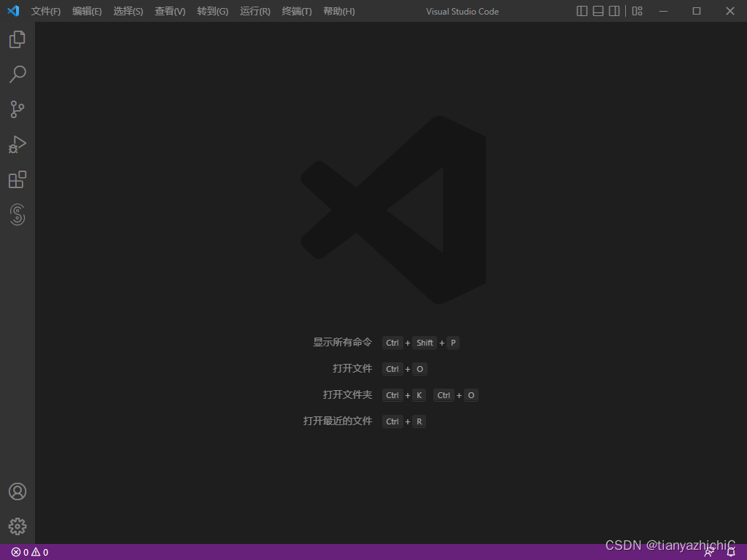This screenshot has width=747, height=560.
Task: Click the VS Code logo in title bar
Action: [13, 11]
